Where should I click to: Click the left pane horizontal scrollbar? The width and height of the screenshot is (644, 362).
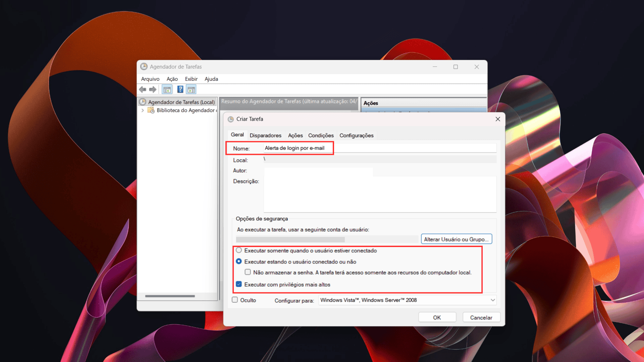click(170, 296)
